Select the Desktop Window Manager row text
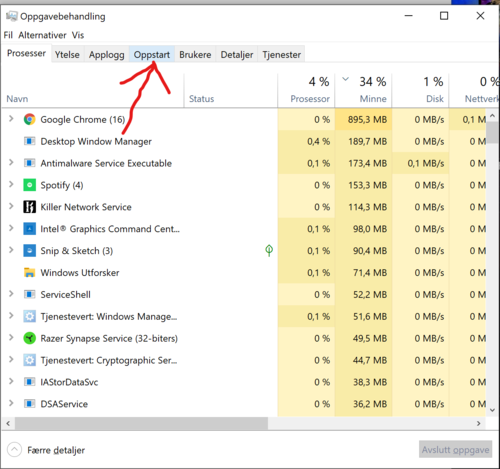The width and height of the screenshot is (500, 469). (96, 142)
